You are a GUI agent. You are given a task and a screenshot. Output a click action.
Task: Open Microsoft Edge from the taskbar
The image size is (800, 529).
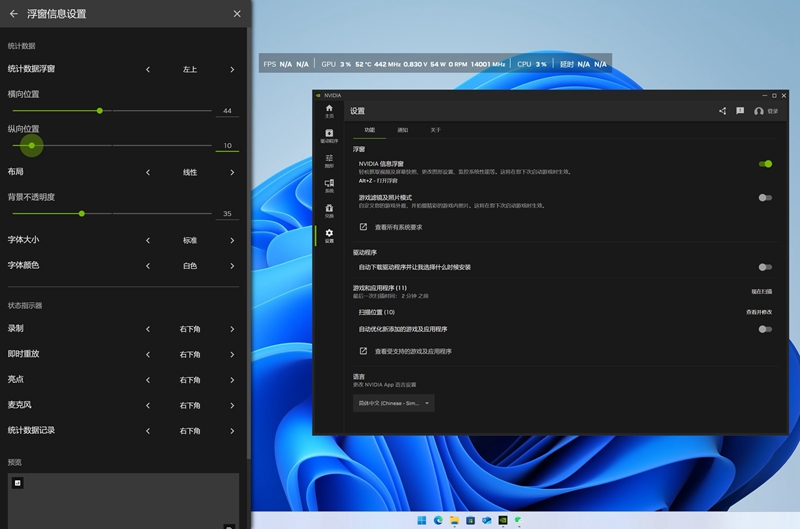pyautogui.click(x=438, y=520)
